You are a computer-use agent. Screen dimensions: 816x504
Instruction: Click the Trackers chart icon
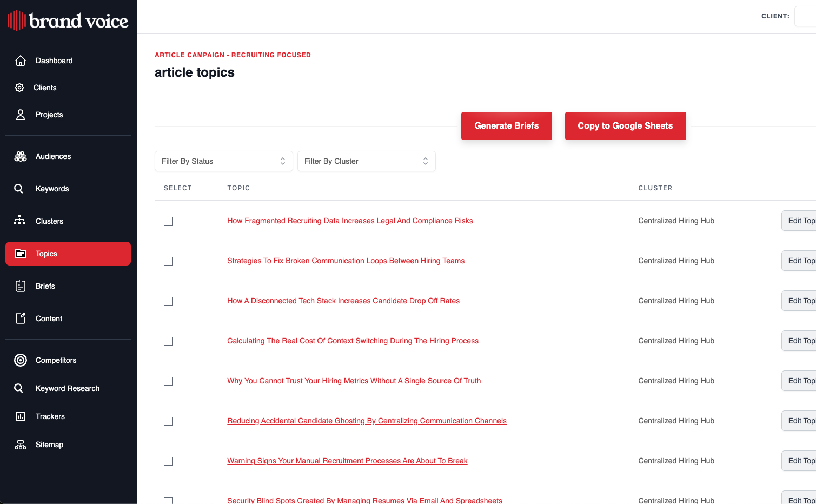coord(21,416)
